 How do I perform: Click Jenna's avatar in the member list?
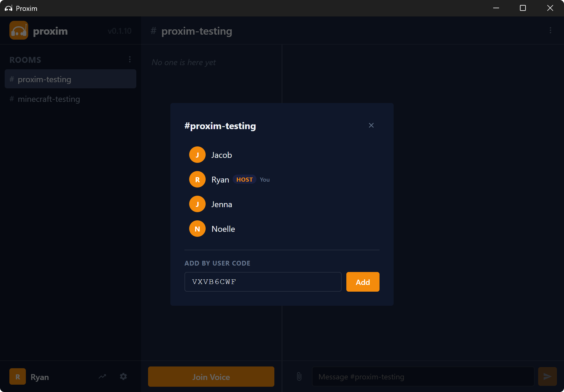pyautogui.click(x=197, y=204)
